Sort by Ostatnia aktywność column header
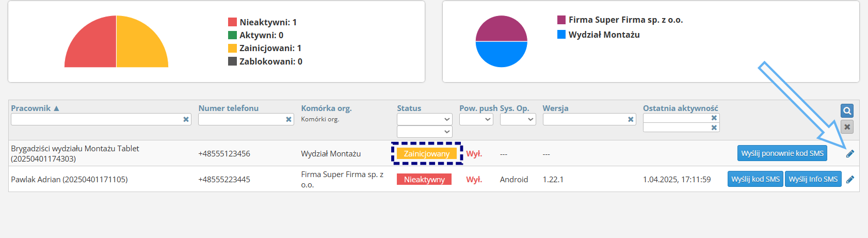Screen dimensions: 868x238 coord(680,108)
